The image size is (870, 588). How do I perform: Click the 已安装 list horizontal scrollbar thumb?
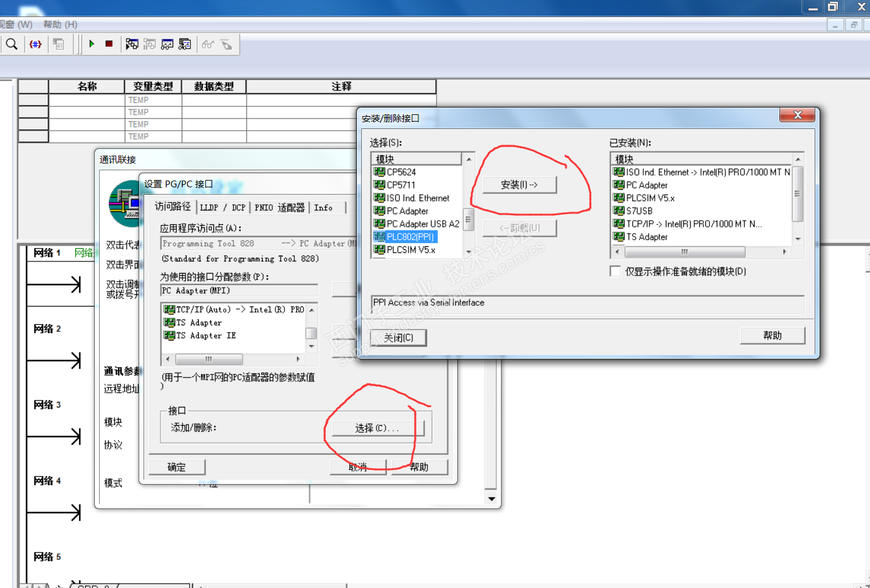click(x=685, y=252)
